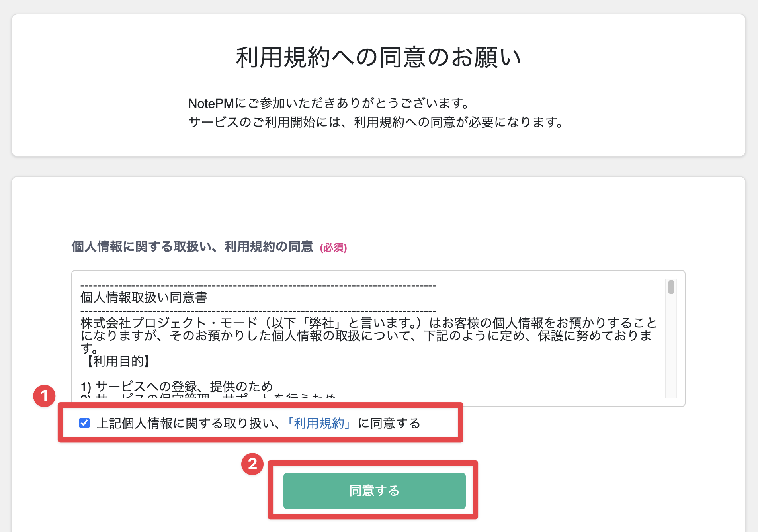The image size is (758, 532).
Task: Click the scrollbar track below the thumb
Action: pyautogui.click(x=671, y=350)
